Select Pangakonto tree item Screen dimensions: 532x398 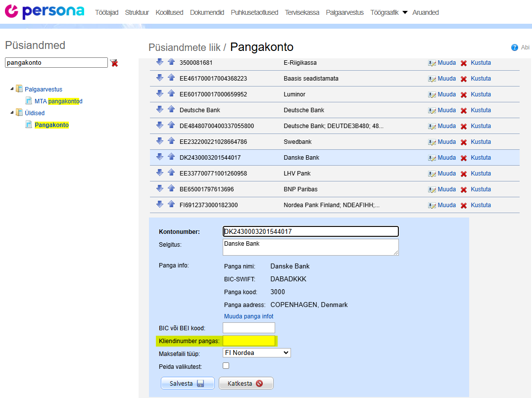[x=51, y=125]
